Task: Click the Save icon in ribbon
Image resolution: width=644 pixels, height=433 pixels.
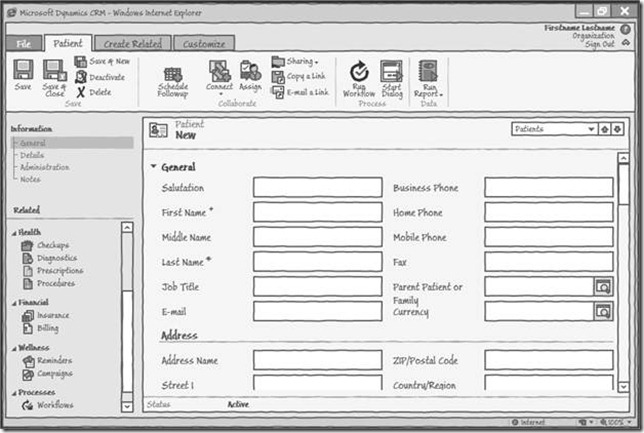Action: tap(23, 70)
